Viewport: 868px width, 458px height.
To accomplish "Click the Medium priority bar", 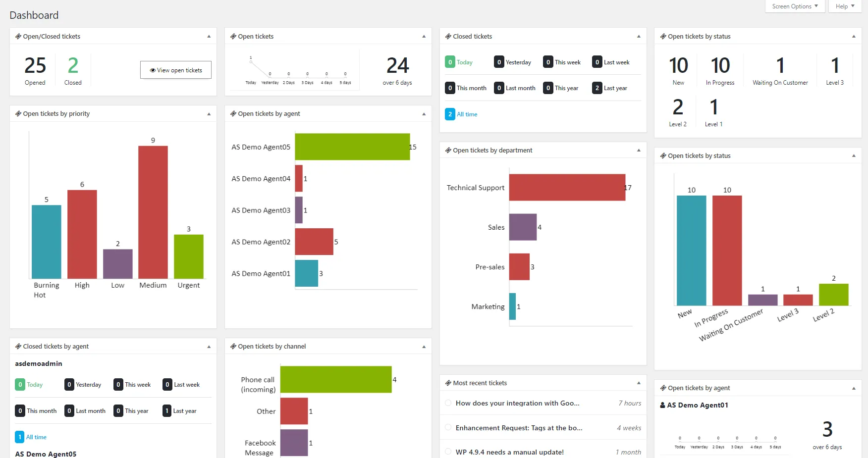I will [x=153, y=212].
